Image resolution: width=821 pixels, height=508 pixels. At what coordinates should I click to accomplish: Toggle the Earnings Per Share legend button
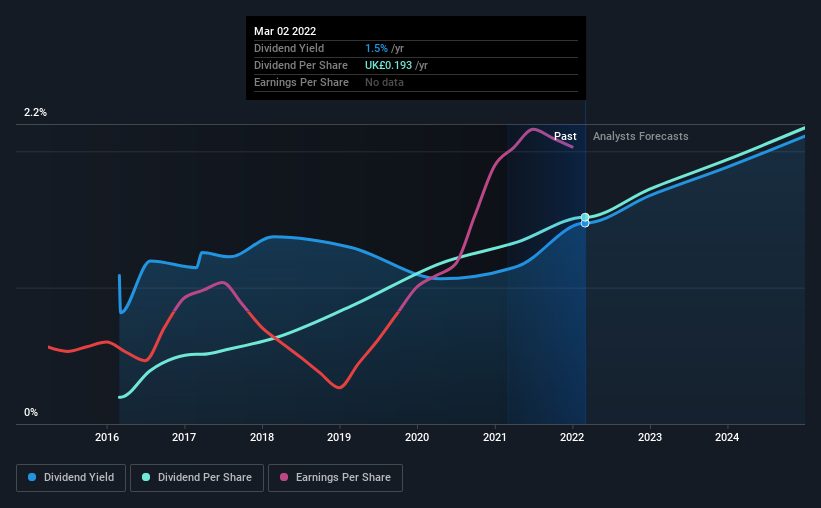(x=336, y=478)
